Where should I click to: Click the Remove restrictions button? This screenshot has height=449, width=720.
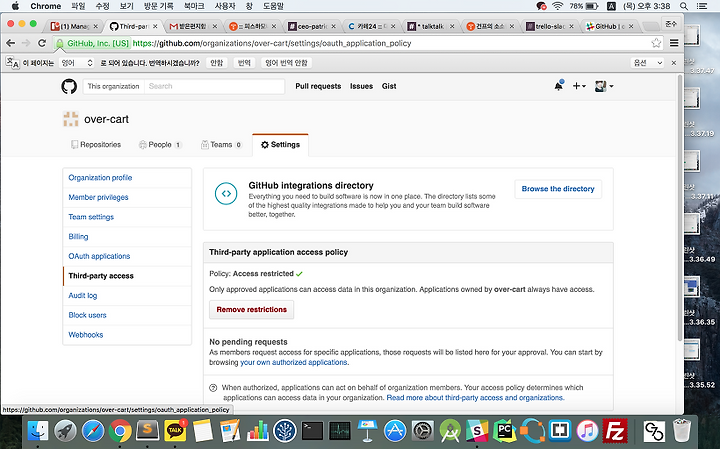tap(252, 309)
